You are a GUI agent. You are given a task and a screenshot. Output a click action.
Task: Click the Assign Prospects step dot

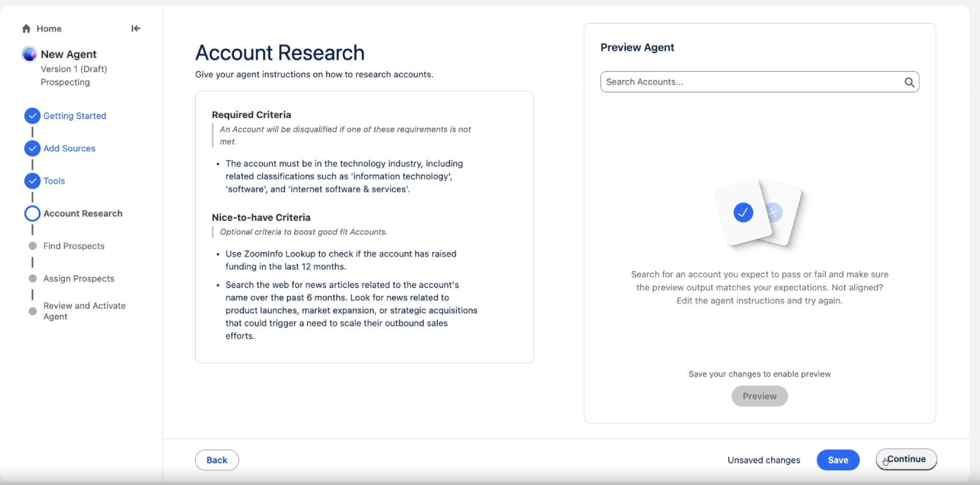point(33,278)
